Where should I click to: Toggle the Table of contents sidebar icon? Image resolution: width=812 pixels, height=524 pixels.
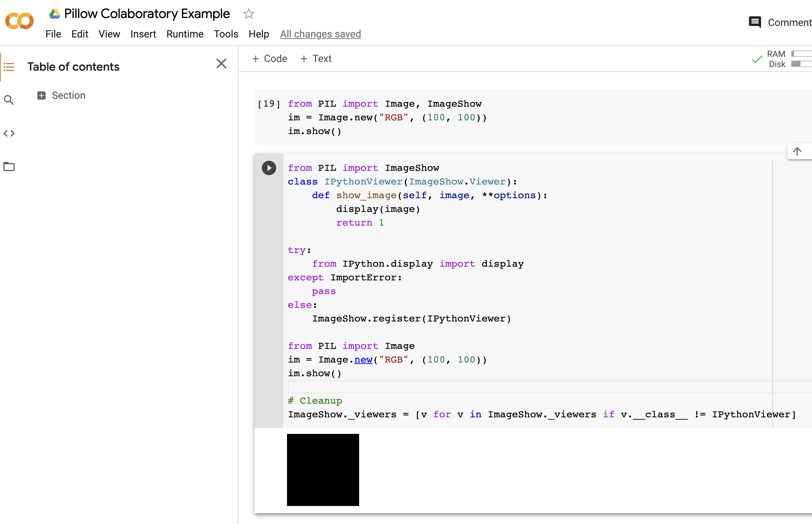pyautogui.click(x=9, y=67)
